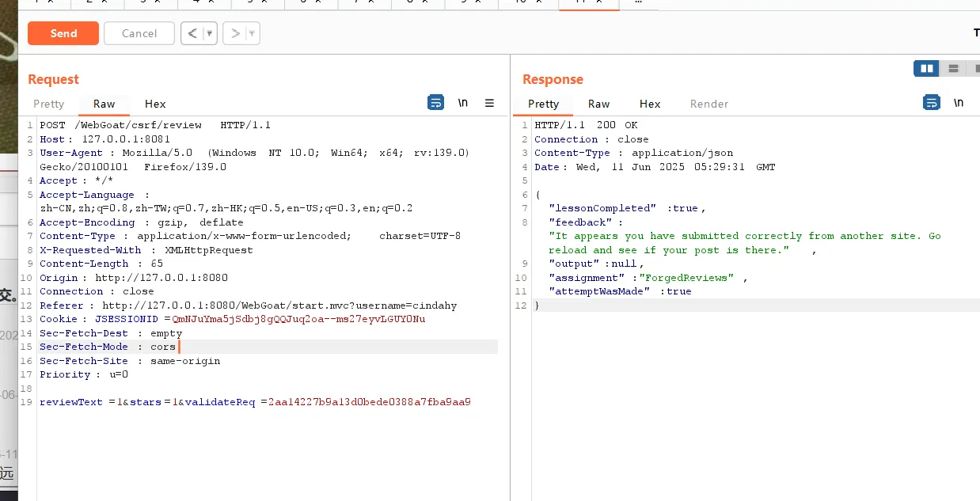The image size is (980, 501).
Task: Go back to previous request in history
Action: 192,33
